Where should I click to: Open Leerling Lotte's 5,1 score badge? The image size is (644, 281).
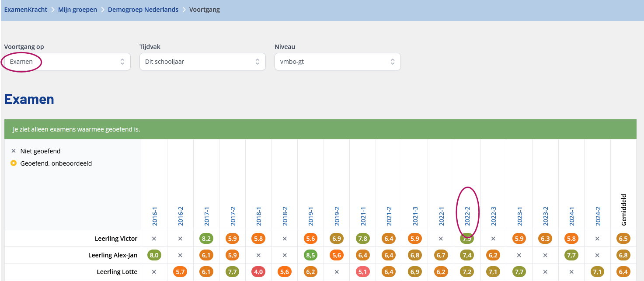click(x=362, y=272)
